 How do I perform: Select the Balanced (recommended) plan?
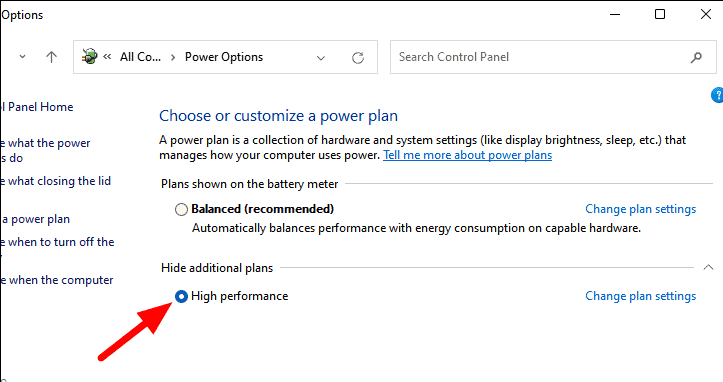tap(181, 209)
